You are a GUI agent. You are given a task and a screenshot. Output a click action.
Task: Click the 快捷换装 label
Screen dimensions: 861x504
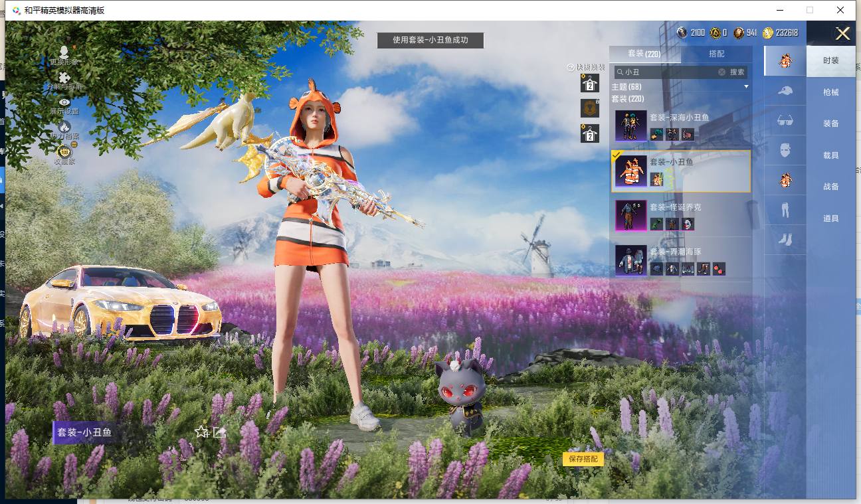click(591, 68)
